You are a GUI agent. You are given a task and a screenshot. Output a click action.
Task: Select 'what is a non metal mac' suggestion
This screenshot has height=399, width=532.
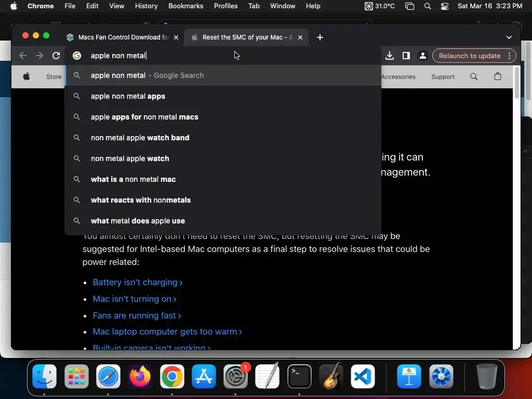pyautogui.click(x=223, y=179)
